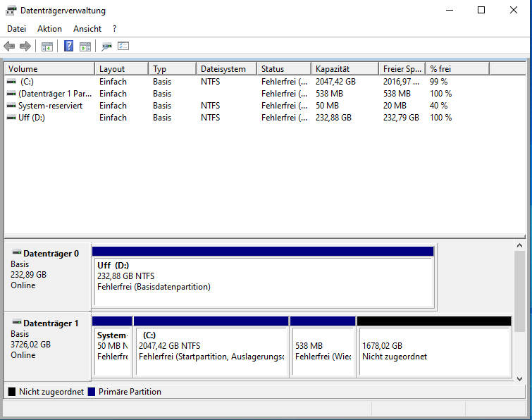Image resolution: width=532 pixels, height=420 pixels.
Task: Click the 2016,97 free space cell
Action: [x=401, y=82]
